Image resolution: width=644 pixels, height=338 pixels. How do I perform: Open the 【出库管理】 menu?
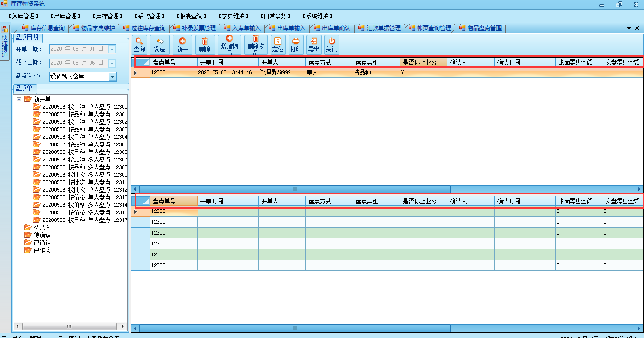pyautogui.click(x=65, y=16)
